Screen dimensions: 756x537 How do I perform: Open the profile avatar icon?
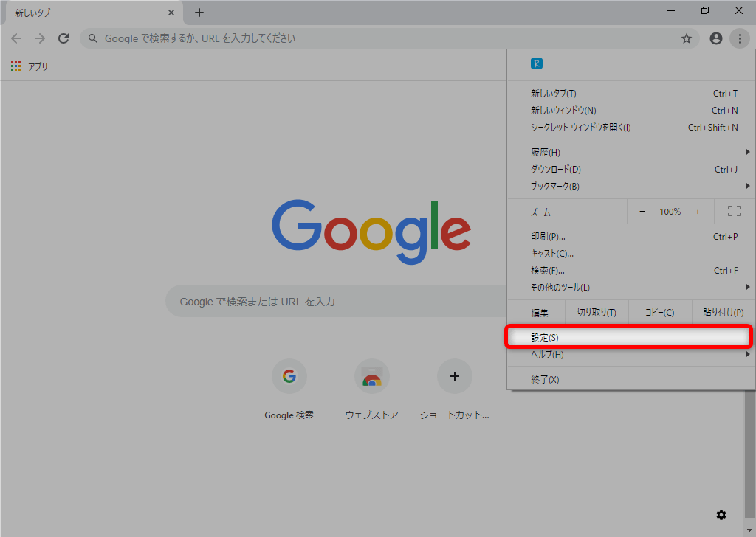coord(715,38)
